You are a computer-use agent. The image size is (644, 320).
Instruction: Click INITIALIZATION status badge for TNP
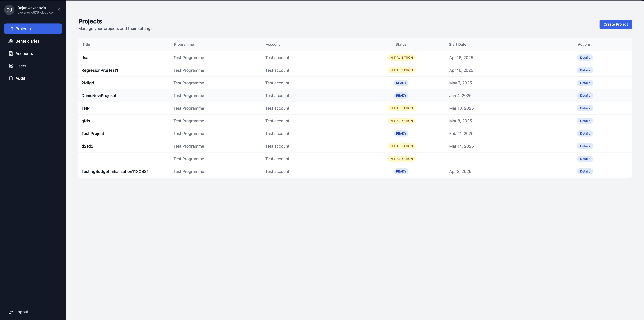coord(401,108)
